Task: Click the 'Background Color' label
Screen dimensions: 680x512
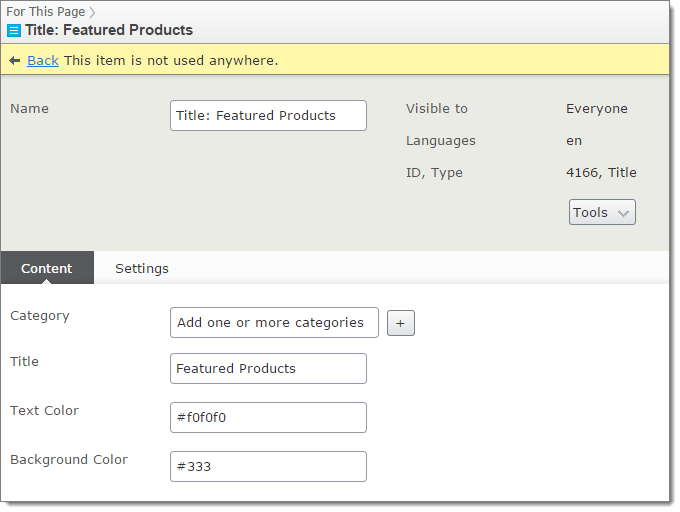Action: coord(69,460)
